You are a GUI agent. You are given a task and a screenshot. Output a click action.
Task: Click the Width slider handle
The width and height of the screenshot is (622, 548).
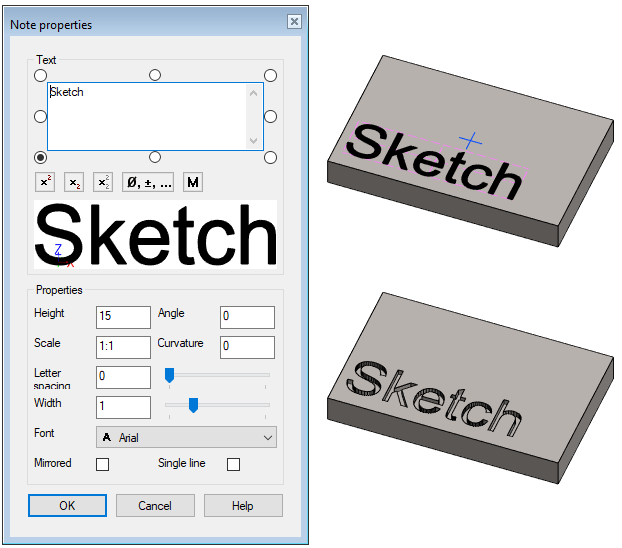click(193, 405)
